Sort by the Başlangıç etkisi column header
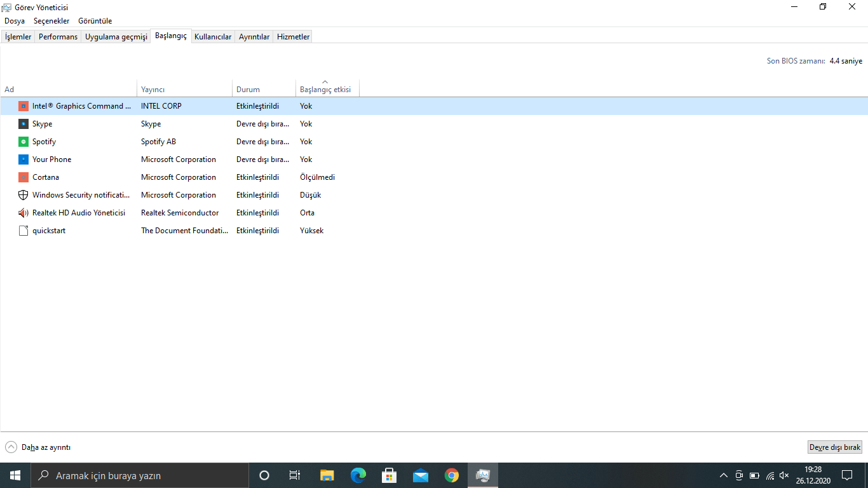 (x=328, y=88)
